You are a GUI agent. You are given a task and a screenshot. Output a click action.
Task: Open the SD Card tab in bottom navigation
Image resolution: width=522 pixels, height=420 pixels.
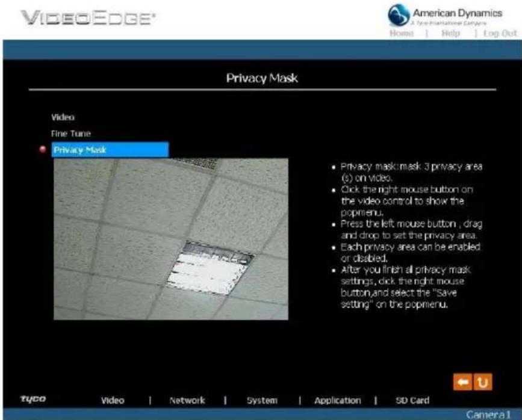[412, 400]
